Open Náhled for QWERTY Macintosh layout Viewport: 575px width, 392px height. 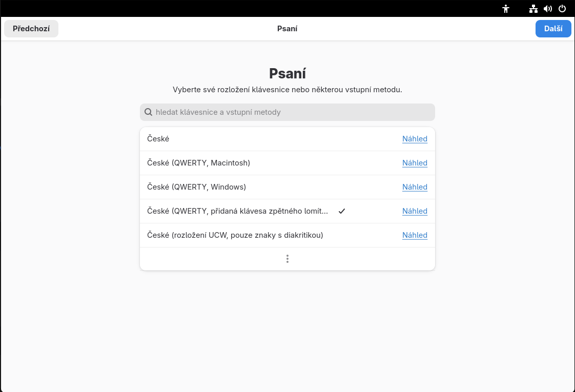(x=415, y=163)
